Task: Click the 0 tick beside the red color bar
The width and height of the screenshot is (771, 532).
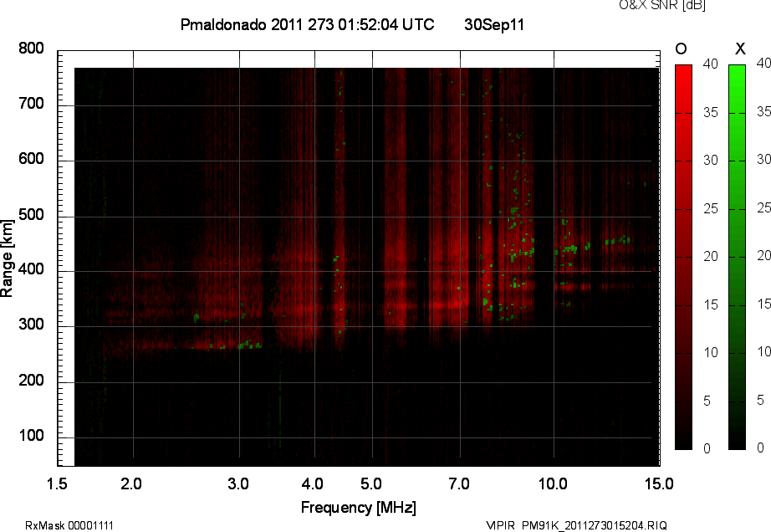Action: 706,448
